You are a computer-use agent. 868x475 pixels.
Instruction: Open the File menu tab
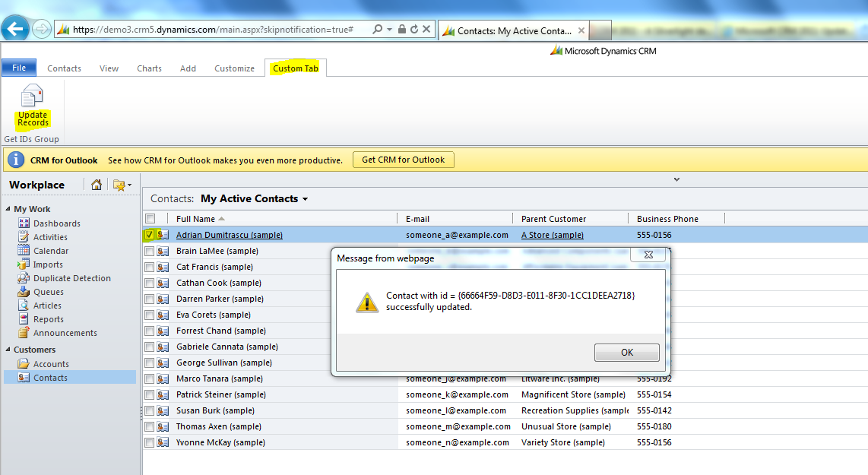(19, 68)
